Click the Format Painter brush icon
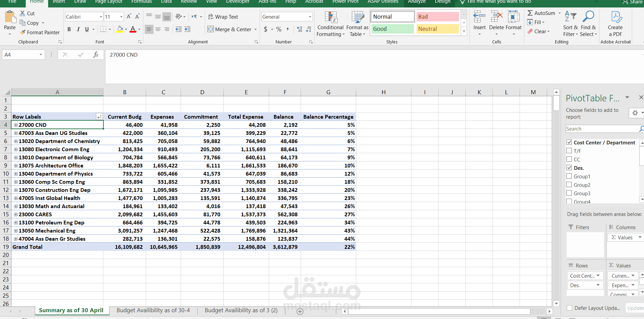Viewport: 644px width, 319px height. (x=23, y=32)
